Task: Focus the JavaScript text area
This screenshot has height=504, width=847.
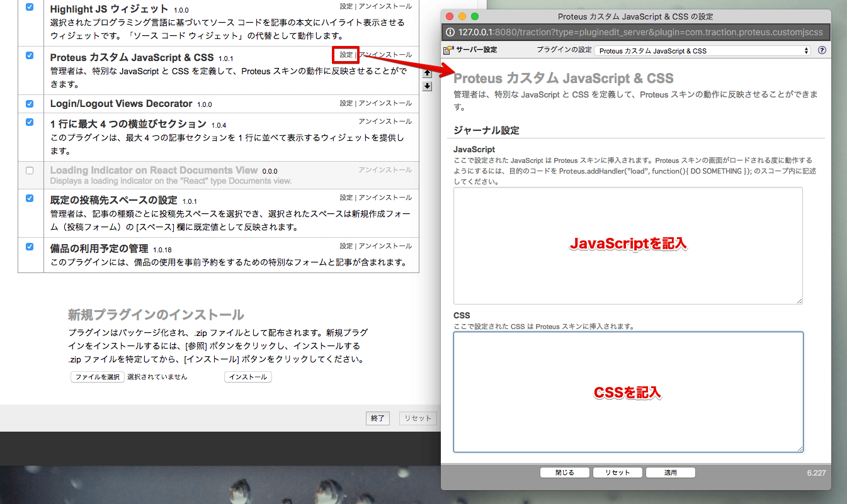Action: [628, 246]
